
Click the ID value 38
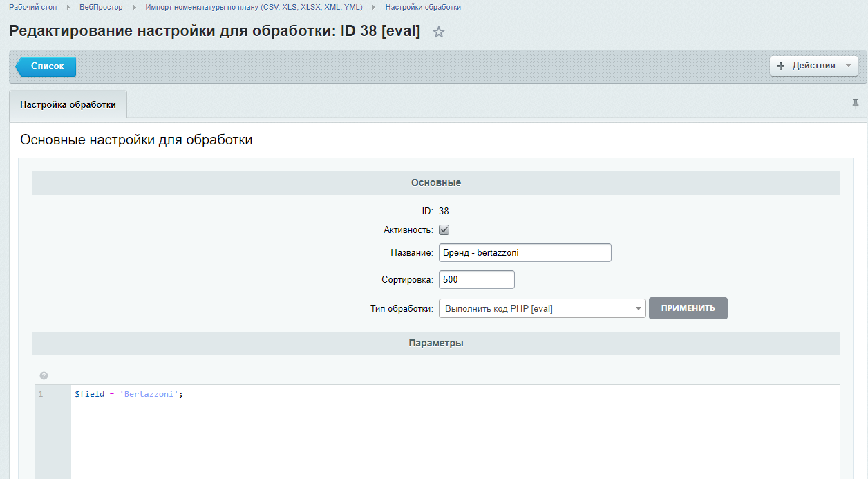pyautogui.click(x=444, y=212)
